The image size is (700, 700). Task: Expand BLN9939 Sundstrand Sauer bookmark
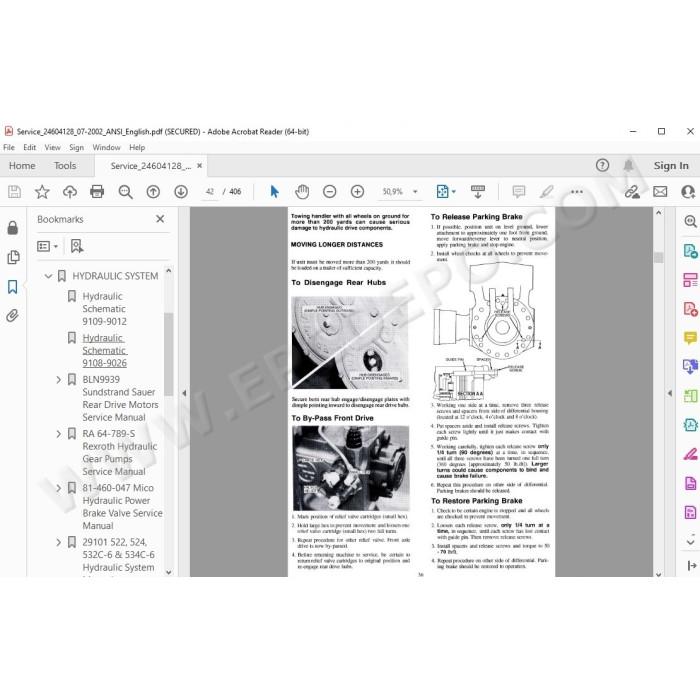point(58,379)
